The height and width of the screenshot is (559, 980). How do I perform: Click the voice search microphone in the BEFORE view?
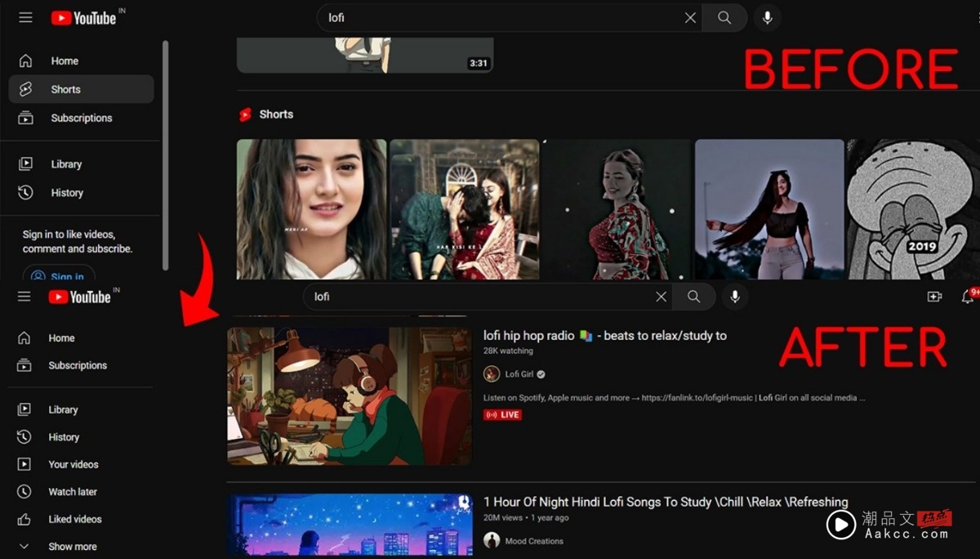pyautogui.click(x=767, y=18)
